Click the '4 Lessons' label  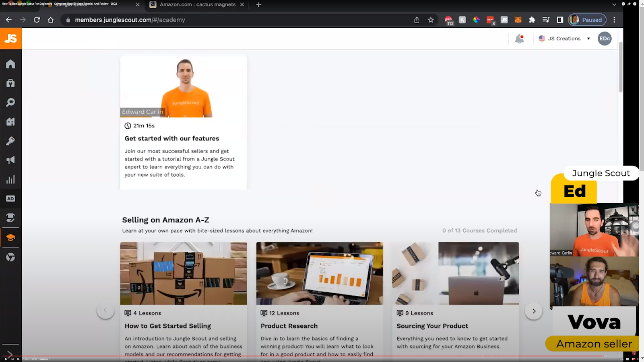(x=147, y=313)
